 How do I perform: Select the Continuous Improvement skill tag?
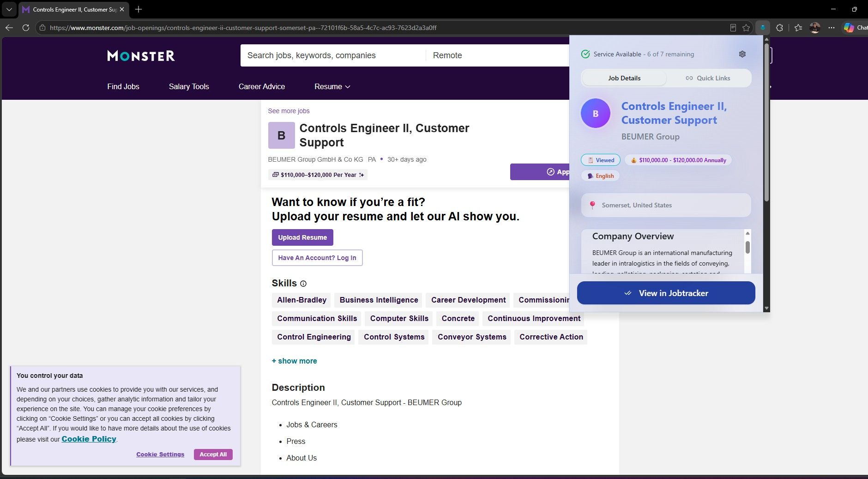[x=534, y=318]
